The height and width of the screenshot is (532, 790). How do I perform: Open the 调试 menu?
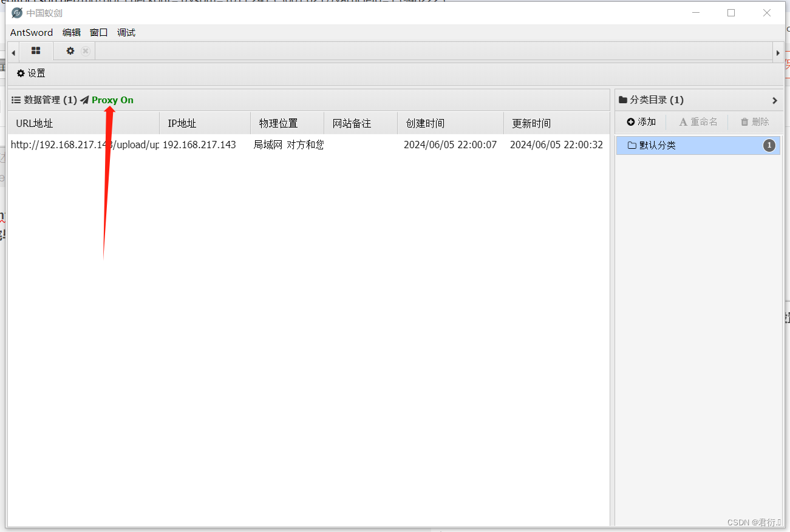(126, 33)
